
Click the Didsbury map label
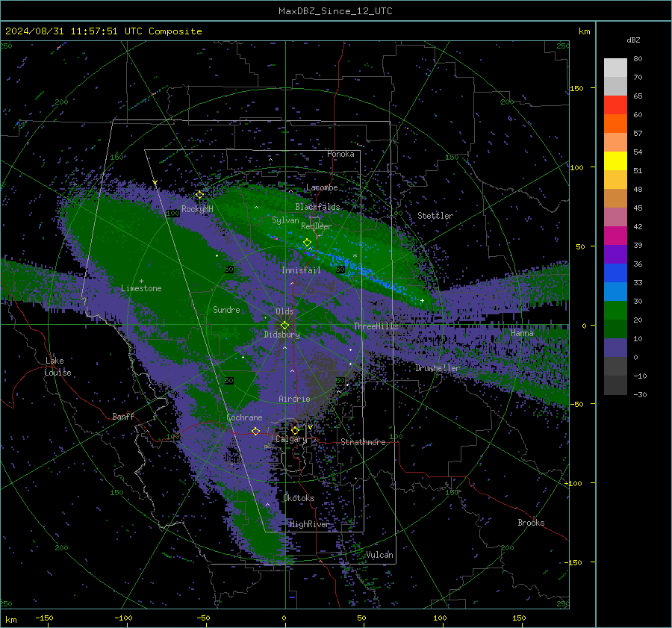tap(281, 335)
